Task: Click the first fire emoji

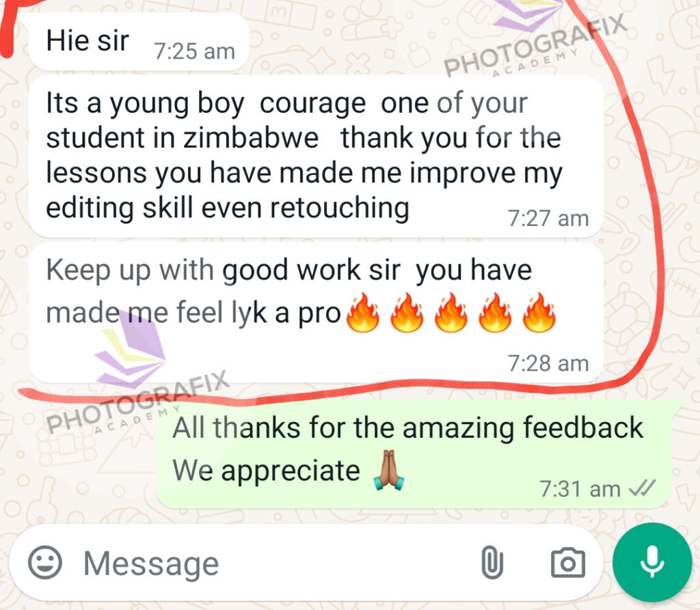Action: click(363, 313)
